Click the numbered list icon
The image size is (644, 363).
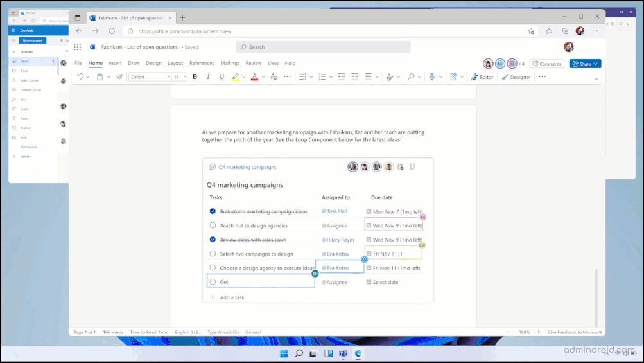pos(322,76)
